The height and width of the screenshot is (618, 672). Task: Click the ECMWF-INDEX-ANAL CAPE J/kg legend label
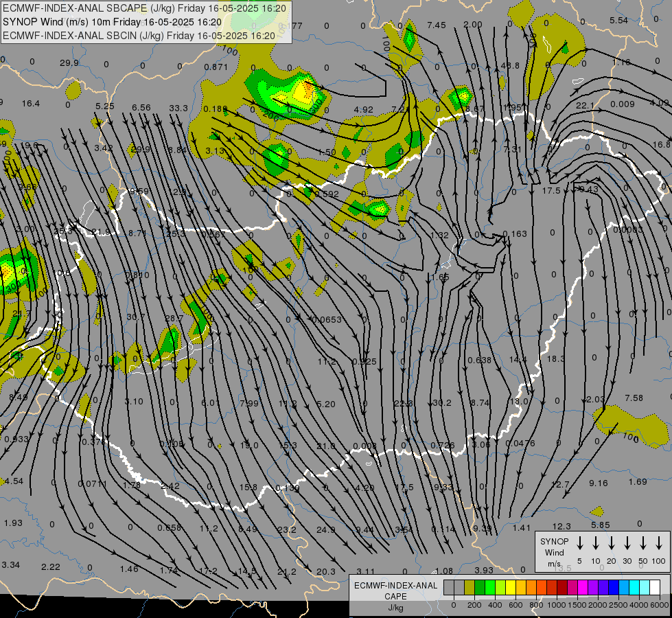coord(395,596)
